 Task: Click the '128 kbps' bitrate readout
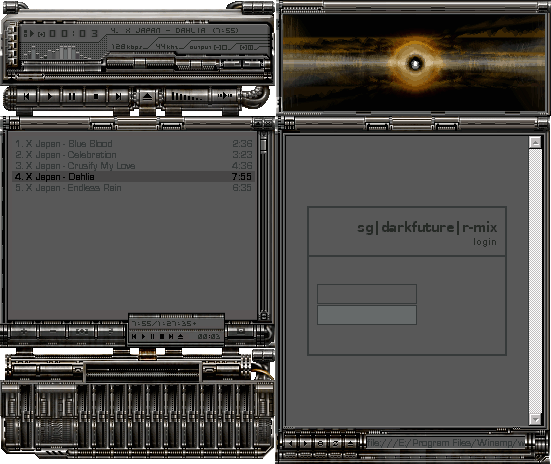(127, 46)
